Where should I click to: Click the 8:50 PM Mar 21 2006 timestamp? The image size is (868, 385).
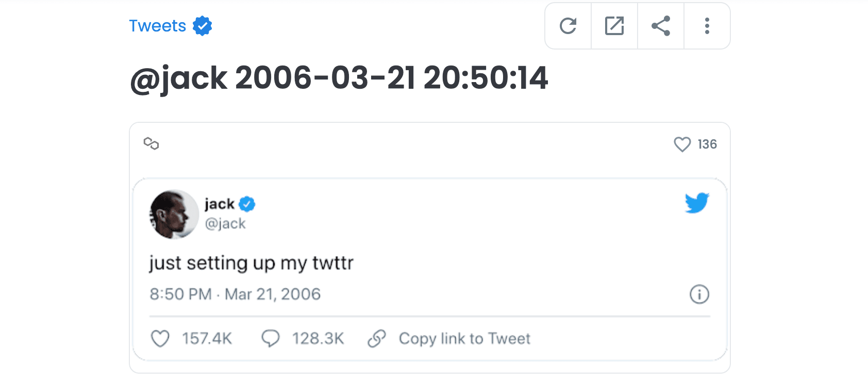click(235, 294)
